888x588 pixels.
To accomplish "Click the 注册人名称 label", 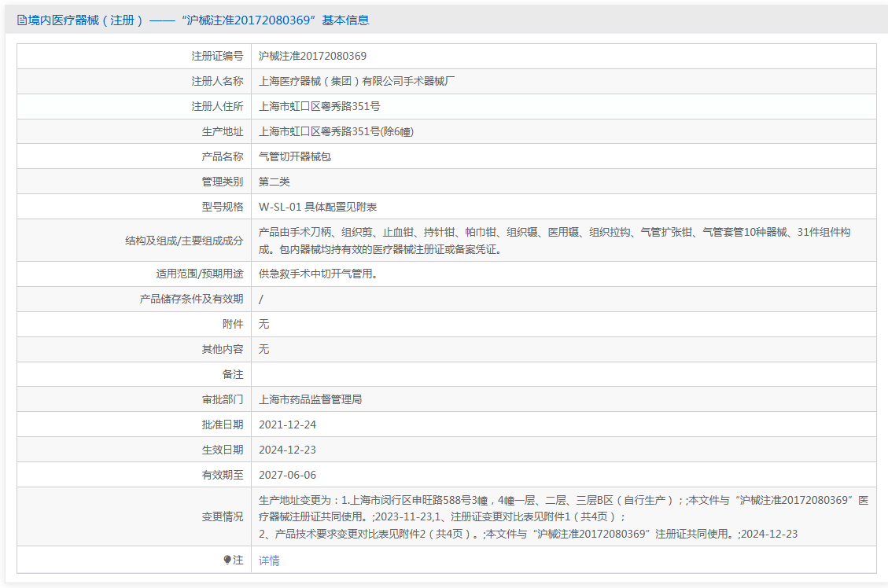I will tap(217, 81).
